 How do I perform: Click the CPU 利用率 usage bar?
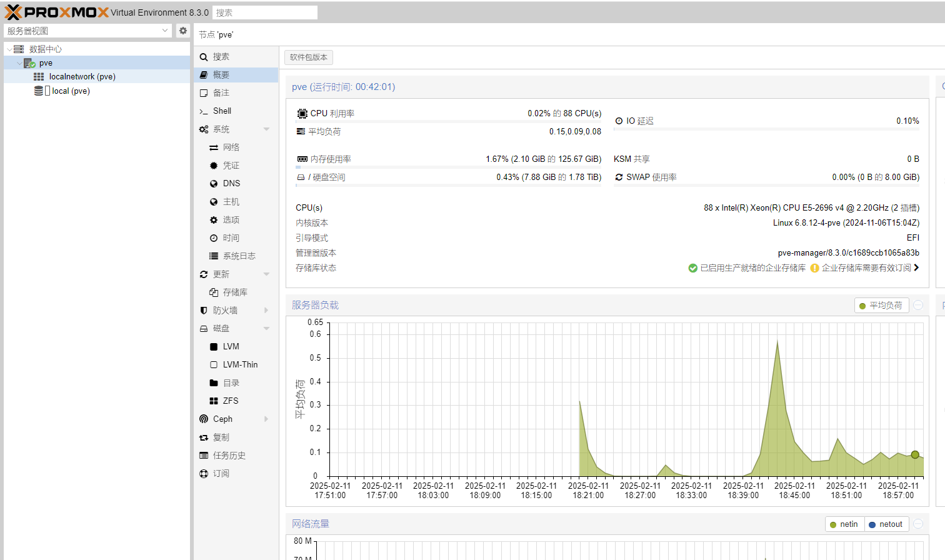pyautogui.click(x=449, y=121)
